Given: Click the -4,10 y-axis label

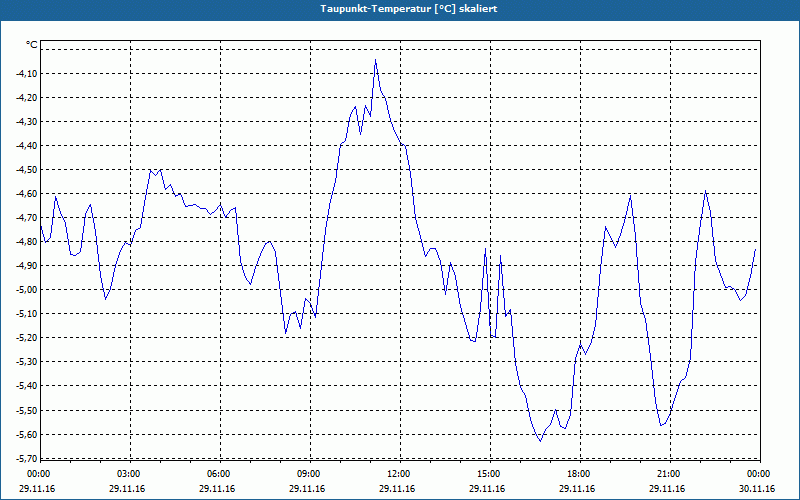Looking at the screenshot, I should 27,73.
